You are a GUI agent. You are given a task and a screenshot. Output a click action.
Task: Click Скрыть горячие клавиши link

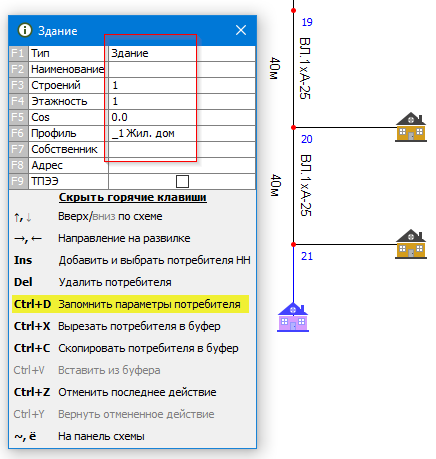133,197
